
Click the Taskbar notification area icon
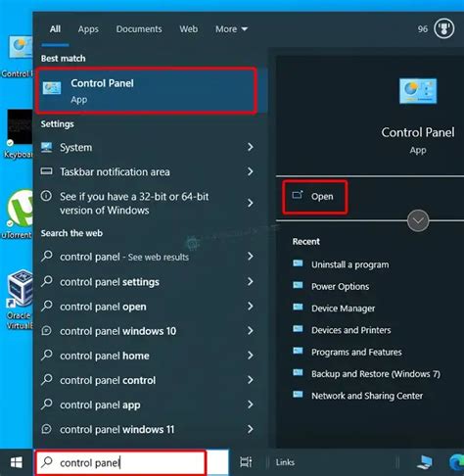pos(47,171)
